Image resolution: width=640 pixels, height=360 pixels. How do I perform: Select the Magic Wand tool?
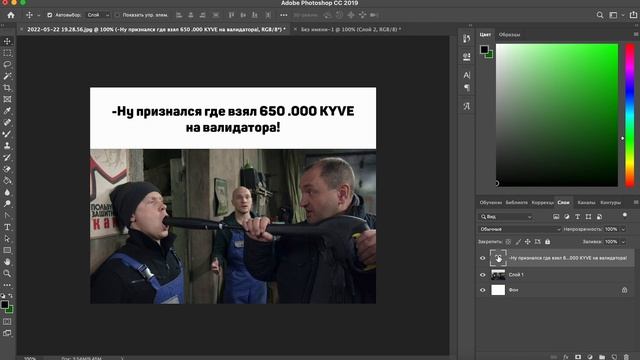[x=7, y=76]
